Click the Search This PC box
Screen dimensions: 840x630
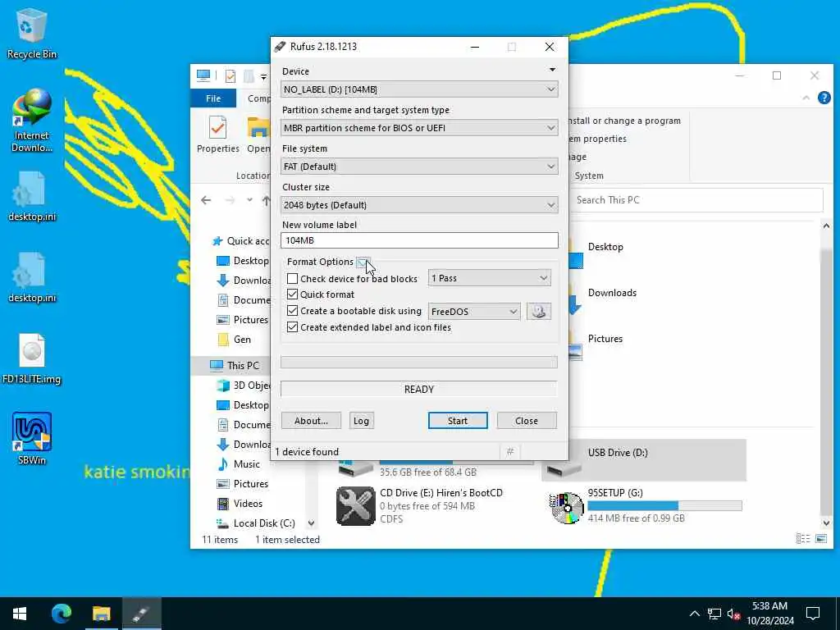pyautogui.click(x=696, y=200)
